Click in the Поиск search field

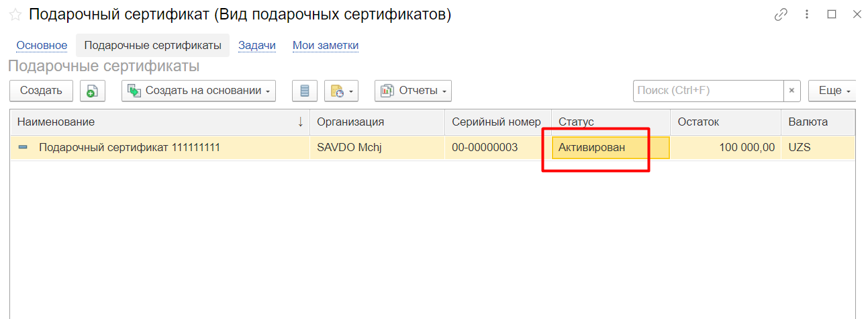[x=708, y=91]
